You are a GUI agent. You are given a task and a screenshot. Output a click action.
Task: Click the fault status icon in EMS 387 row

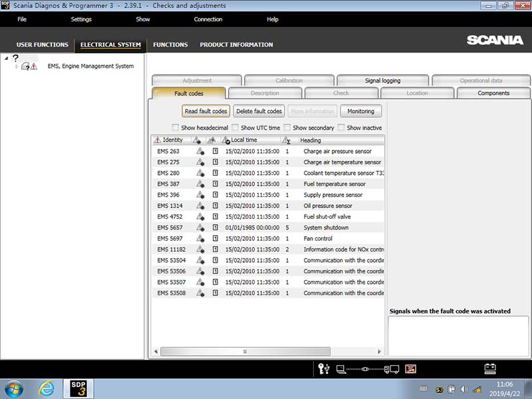pos(200,184)
